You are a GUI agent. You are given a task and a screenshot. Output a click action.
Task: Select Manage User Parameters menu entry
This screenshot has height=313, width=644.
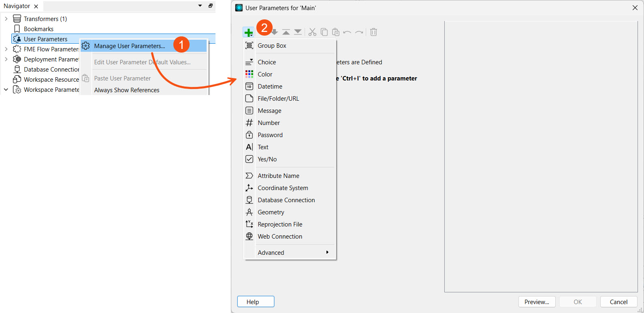point(129,46)
